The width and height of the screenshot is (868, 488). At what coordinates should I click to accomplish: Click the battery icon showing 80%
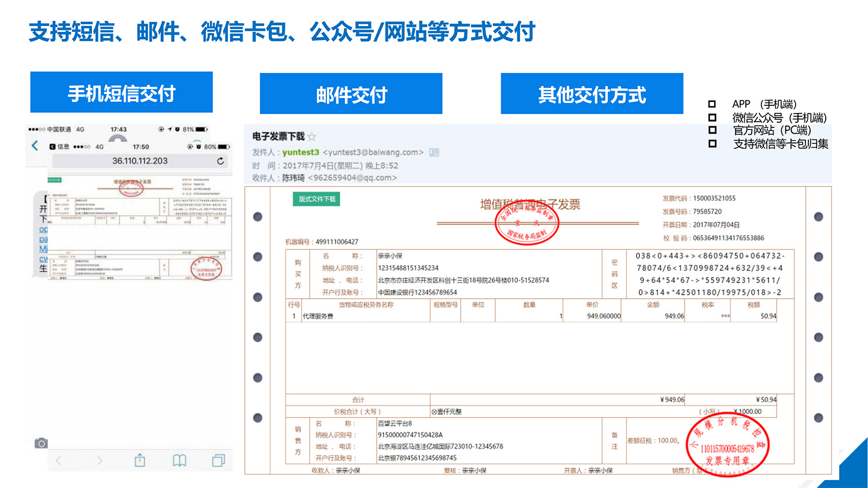click(x=224, y=147)
